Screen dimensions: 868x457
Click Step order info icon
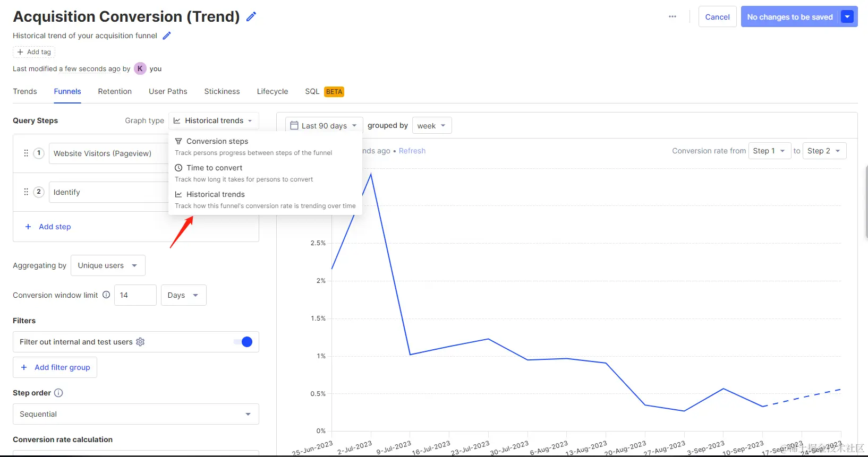(x=58, y=393)
